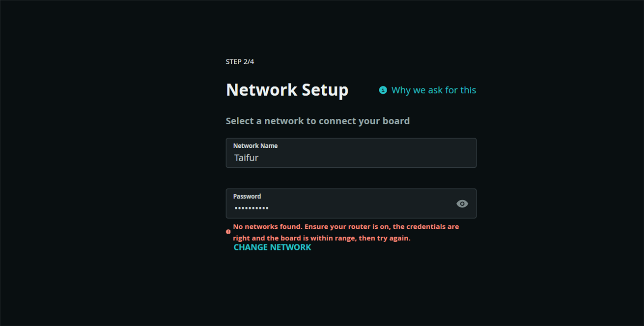Click empty space between password dots and eye

click(361, 208)
